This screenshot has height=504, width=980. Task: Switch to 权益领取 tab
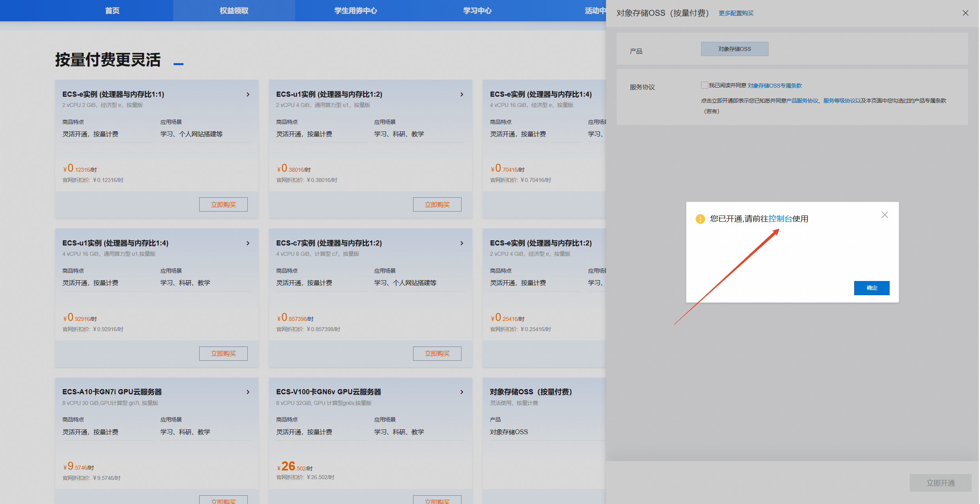234,11
